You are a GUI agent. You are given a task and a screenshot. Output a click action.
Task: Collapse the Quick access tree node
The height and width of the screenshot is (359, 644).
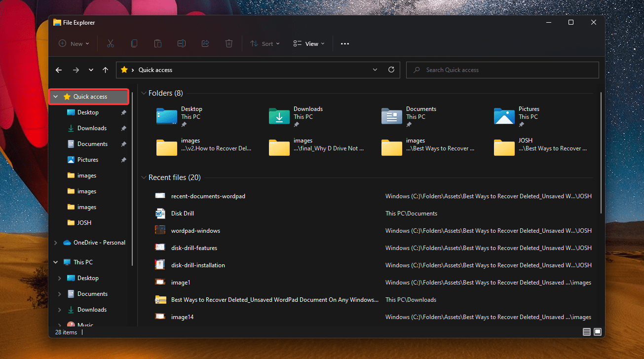[x=56, y=97]
